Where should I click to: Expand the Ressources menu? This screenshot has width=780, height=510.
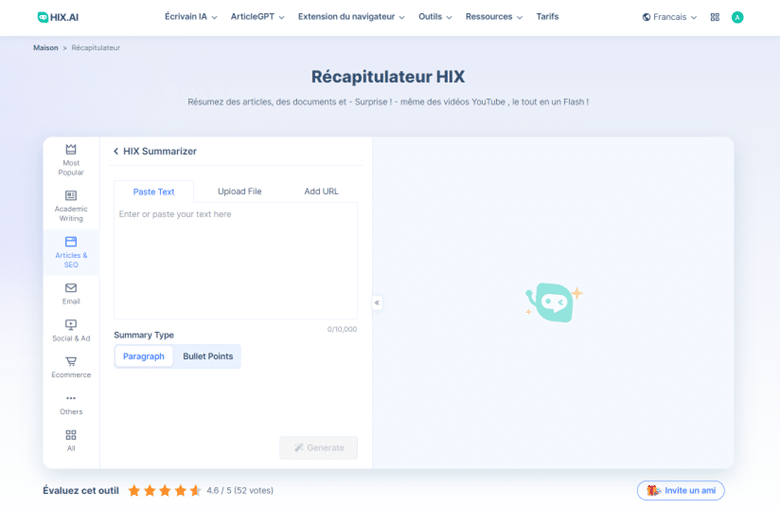coord(494,17)
